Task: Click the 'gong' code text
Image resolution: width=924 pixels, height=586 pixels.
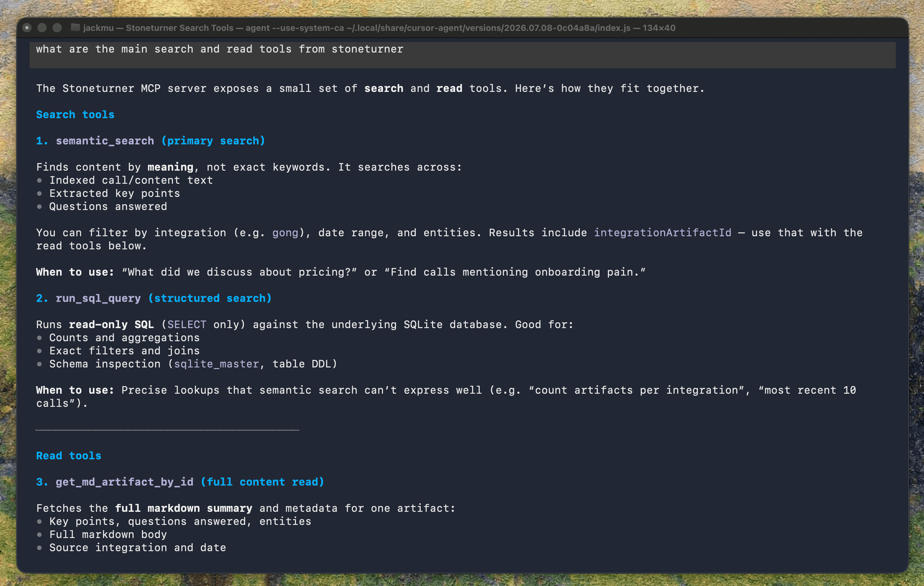Action: click(285, 233)
